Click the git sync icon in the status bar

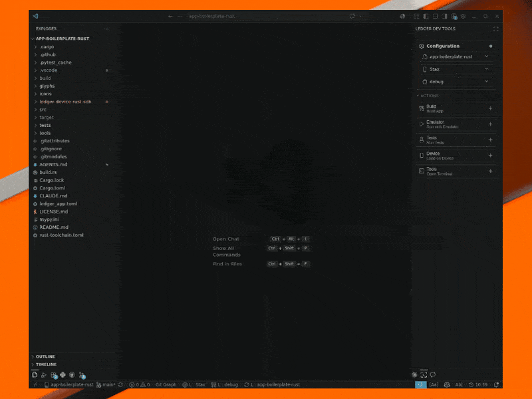tap(120, 384)
